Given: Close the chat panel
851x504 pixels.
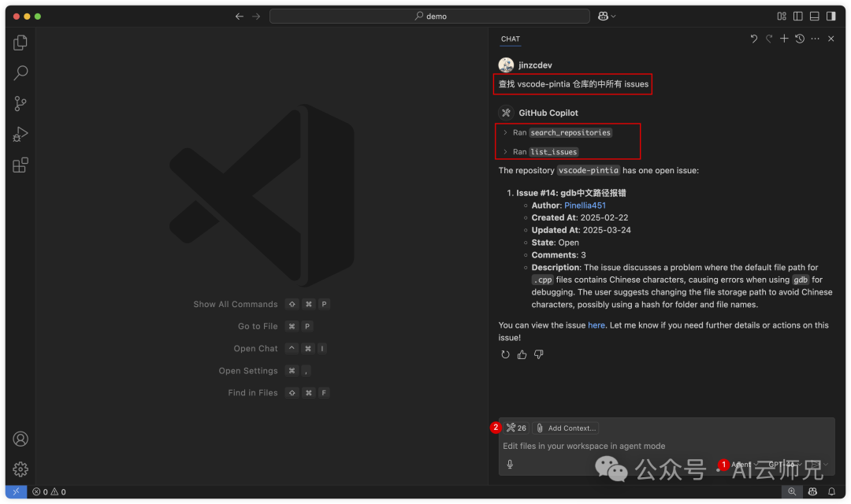Looking at the screenshot, I should (831, 39).
